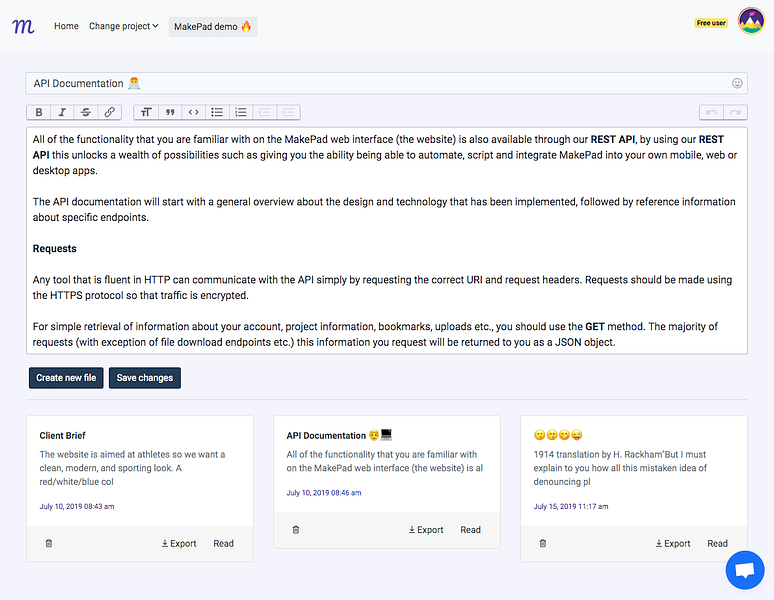Click the Free user badge

coord(711,23)
